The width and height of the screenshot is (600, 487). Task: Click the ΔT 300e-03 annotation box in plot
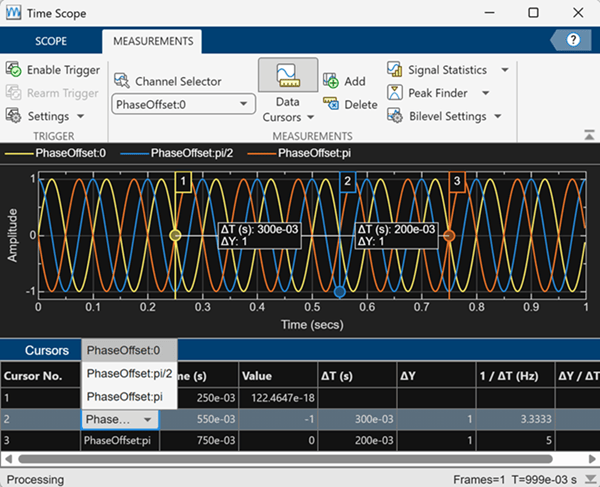point(259,235)
